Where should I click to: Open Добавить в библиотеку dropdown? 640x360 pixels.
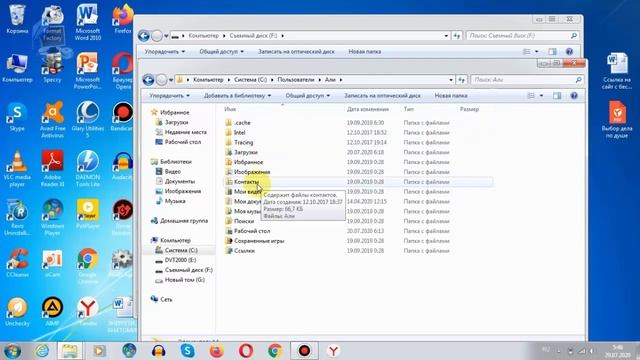pos(238,96)
